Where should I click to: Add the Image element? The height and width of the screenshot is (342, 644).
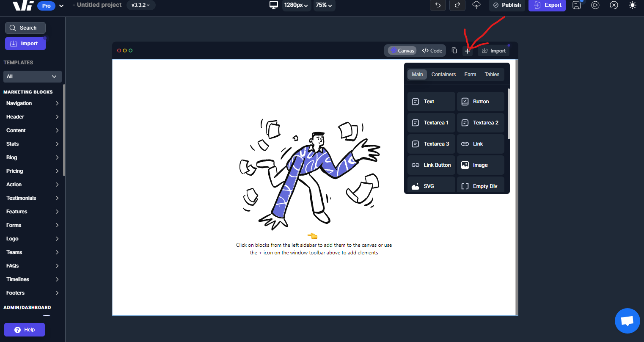pos(481,165)
